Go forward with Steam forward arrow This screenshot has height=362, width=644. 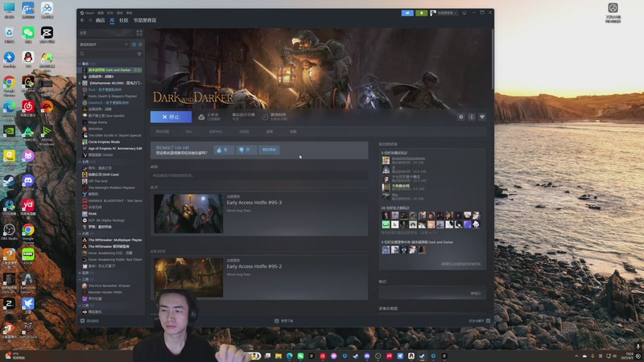[x=90, y=20]
